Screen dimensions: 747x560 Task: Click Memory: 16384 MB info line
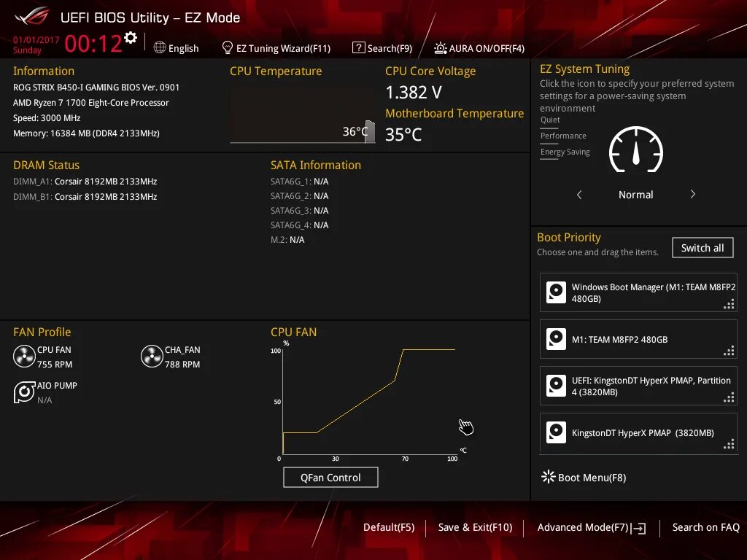(x=86, y=133)
